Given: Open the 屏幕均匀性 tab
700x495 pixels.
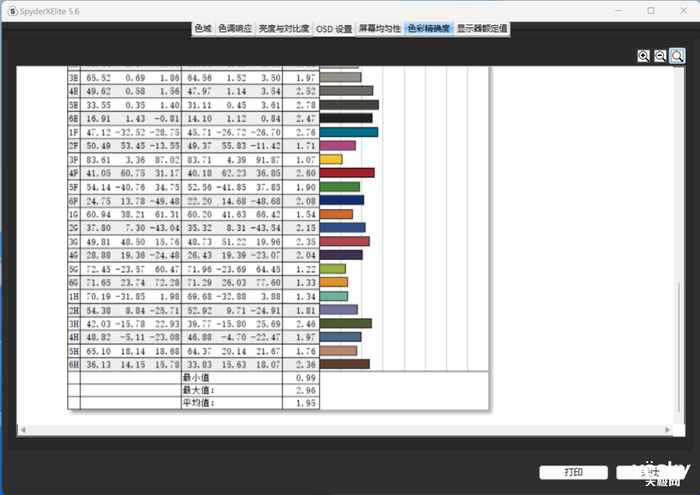Looking at the screenshot, I should (x=380, y=29).
